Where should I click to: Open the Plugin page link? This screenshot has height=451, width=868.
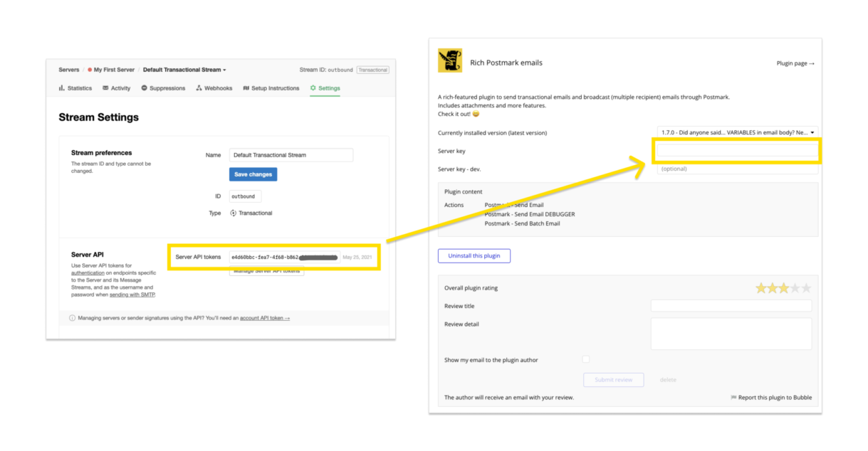click(x=791, y=63)
